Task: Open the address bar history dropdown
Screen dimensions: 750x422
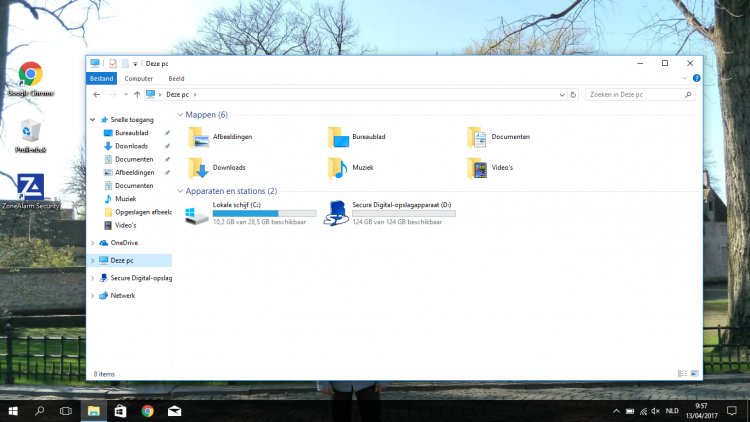Action: 561,94
